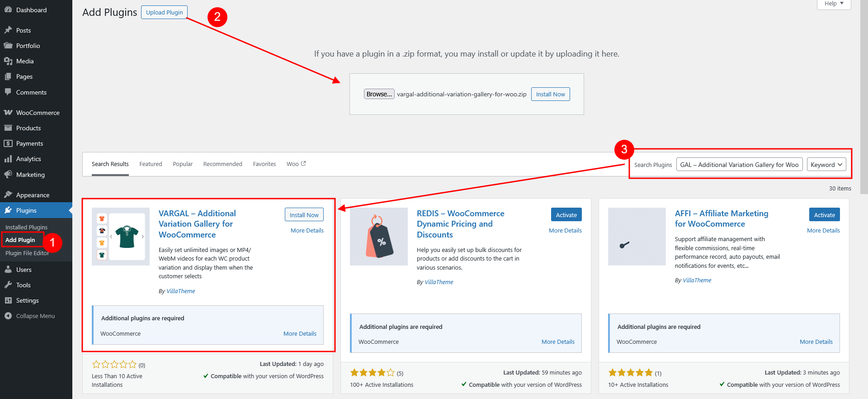This screenshot has height=399, width=868.
Task: Select the WooCommerce logo icon
Action: [8, 113]
